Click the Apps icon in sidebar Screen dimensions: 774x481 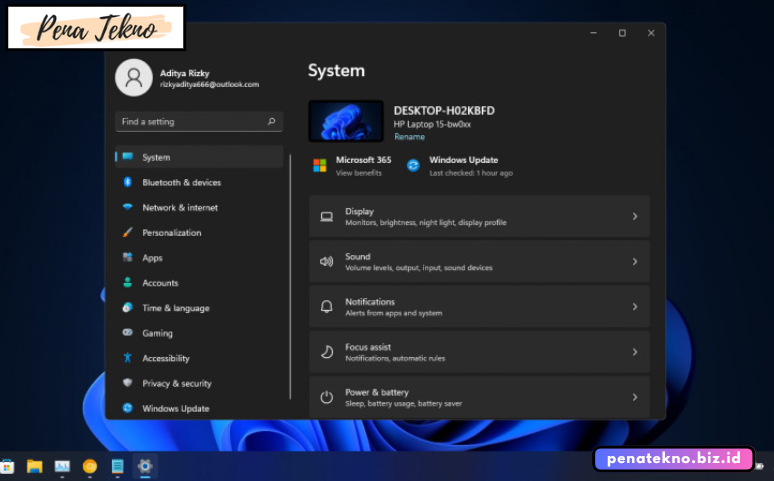(128, 257)
